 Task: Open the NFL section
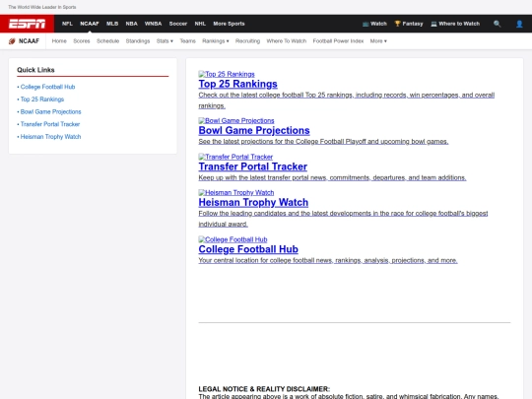click(x=67, y=24)
